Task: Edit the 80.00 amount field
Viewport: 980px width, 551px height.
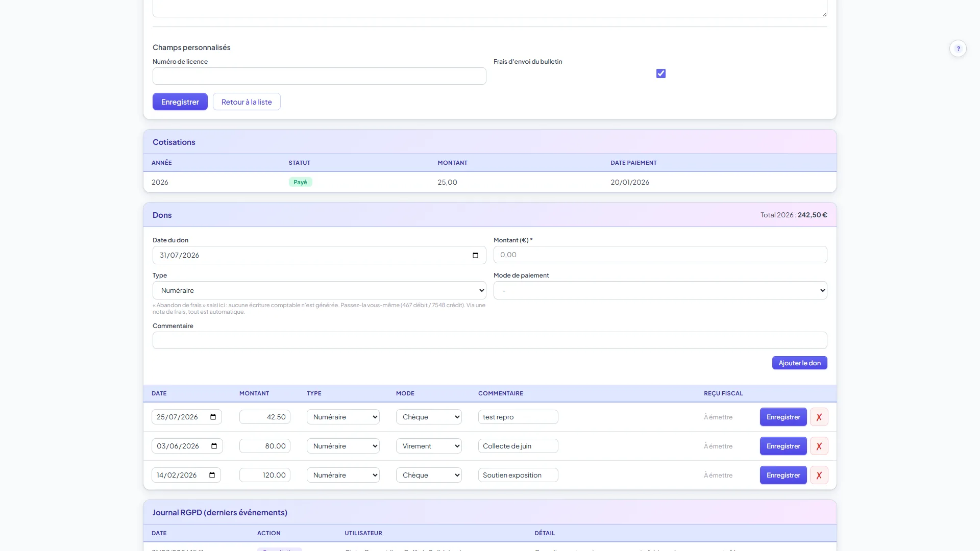Action: 264,446
